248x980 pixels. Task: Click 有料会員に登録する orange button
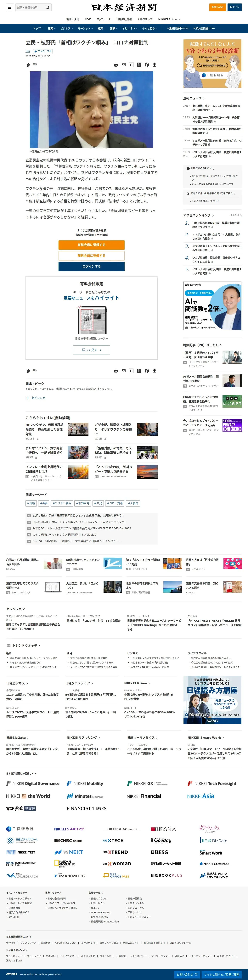(91, 245)
